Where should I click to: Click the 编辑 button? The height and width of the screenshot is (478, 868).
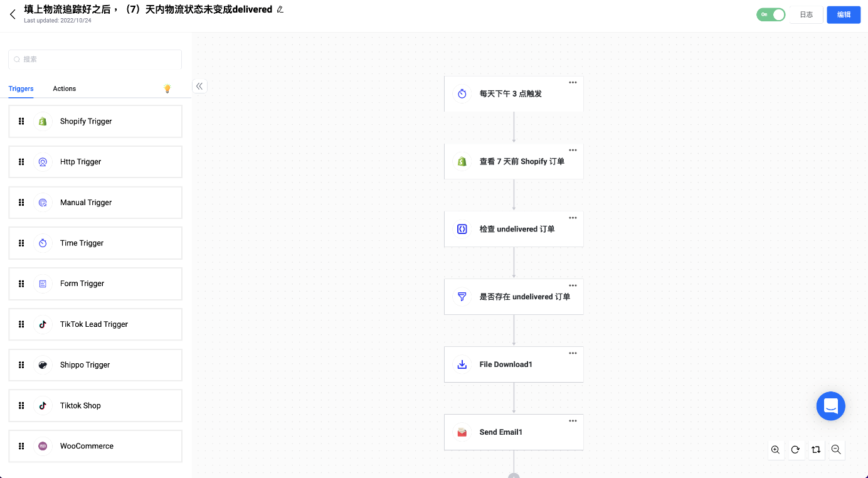click(844, 14)
